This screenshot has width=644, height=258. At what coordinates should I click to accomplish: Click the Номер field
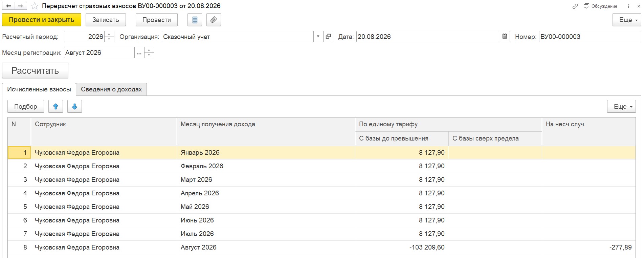tap(590, 37)
